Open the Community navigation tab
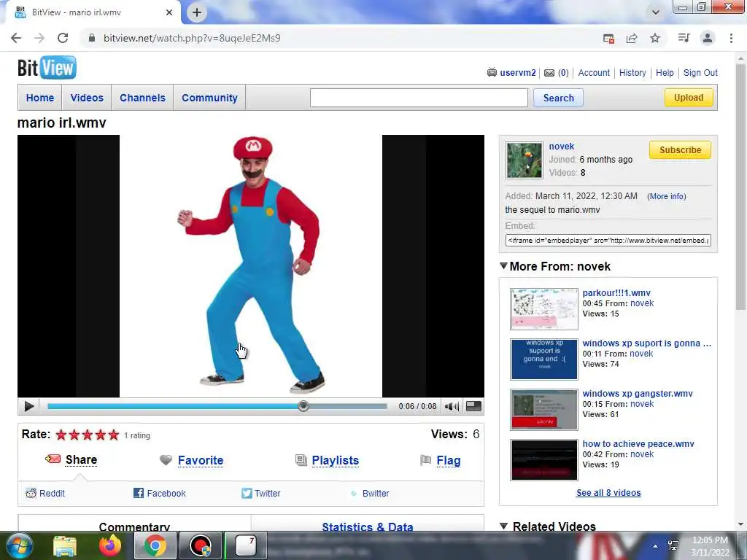 point(209,98)
